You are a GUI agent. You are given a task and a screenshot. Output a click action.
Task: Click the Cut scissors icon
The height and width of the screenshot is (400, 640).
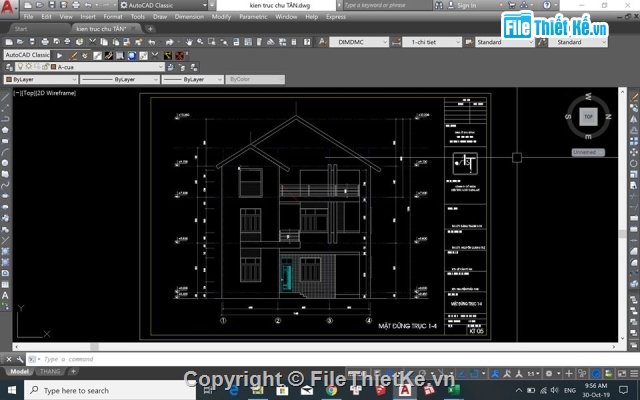92,42
